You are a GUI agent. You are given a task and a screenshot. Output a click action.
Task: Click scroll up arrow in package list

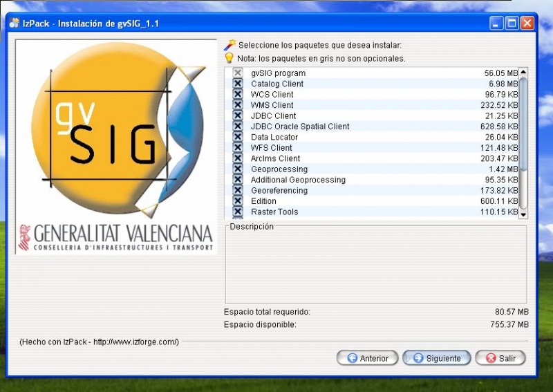coord(523,72)
